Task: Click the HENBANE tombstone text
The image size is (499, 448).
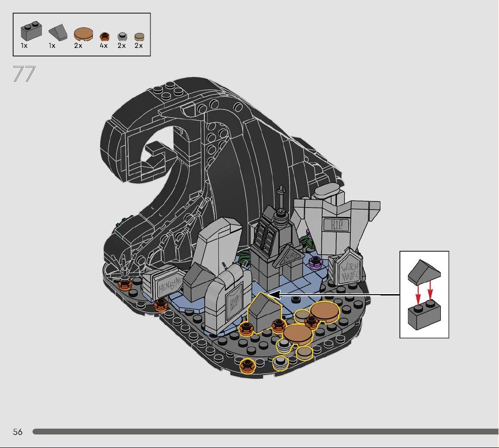Action: pos(170,285)
